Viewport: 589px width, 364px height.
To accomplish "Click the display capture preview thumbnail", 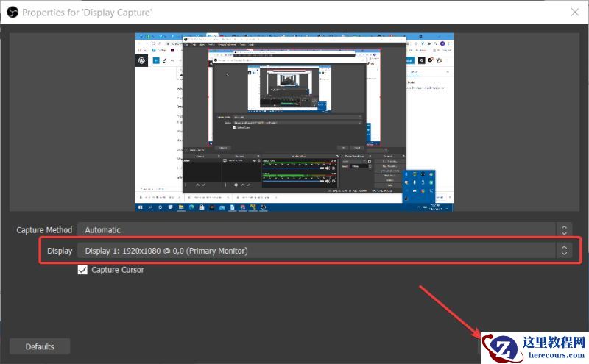I will point(294,122).
